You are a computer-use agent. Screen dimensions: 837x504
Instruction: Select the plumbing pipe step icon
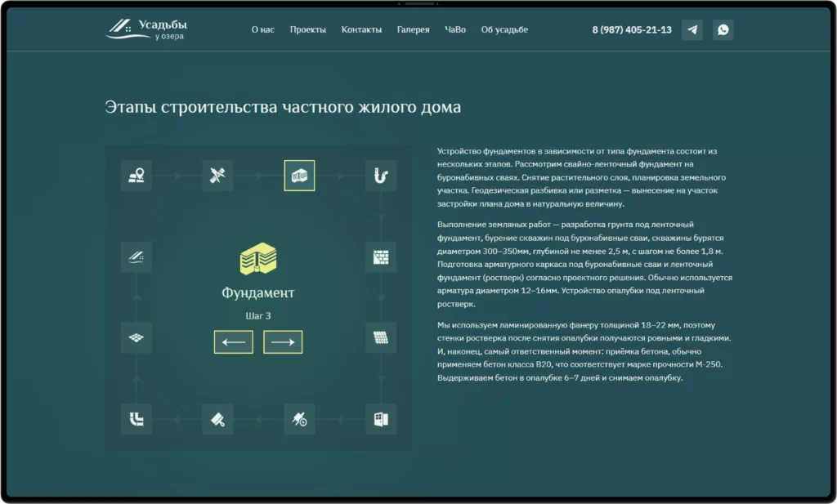[381, 176]
